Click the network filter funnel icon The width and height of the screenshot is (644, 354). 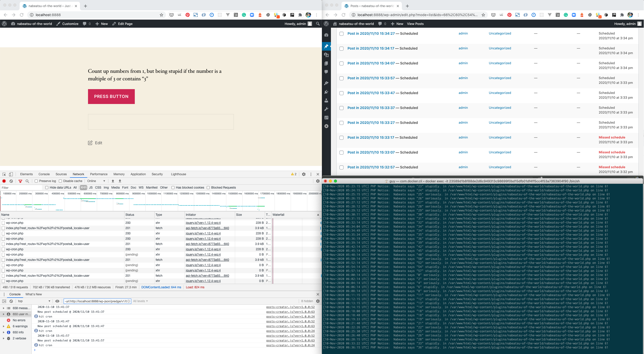coord(20,181)
